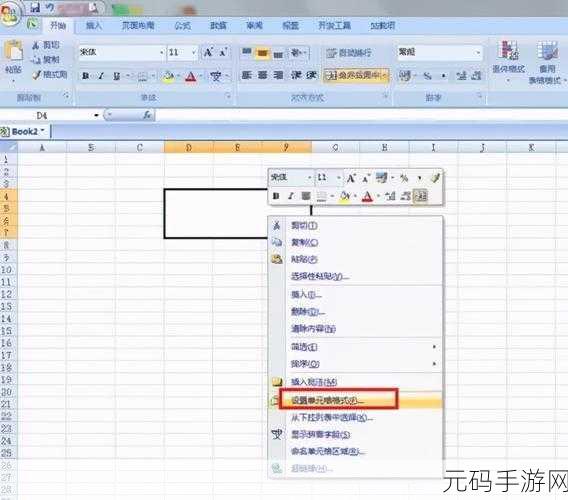
Task: Select column A header
Action: [x=42, y=147]
